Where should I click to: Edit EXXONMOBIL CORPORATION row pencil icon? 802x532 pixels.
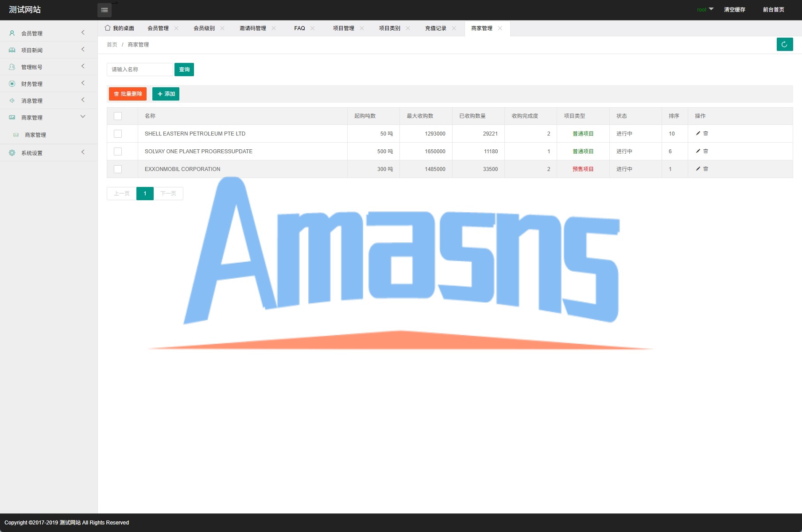tap(698, 169)
